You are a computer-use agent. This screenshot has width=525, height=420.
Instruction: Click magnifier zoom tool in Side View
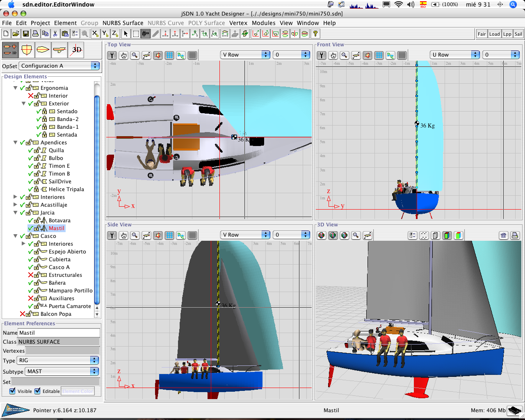(x=135, y=235)
